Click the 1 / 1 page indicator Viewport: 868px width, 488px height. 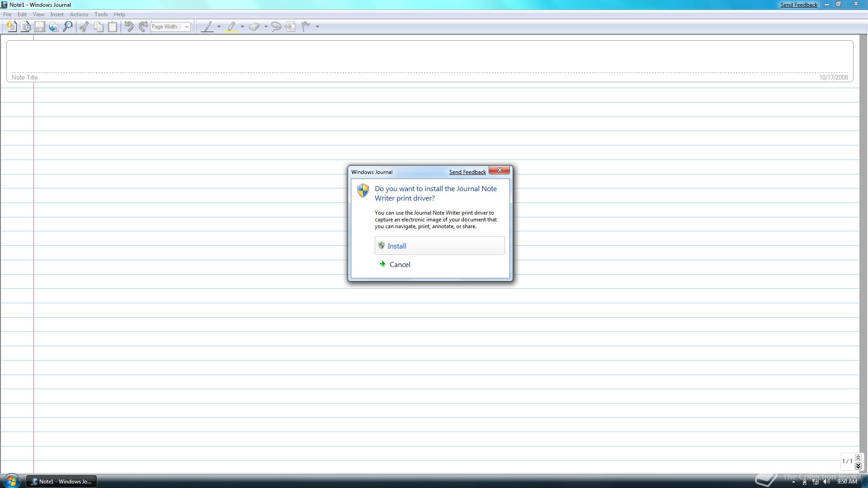pyautogui.click(x=847, y=461)
